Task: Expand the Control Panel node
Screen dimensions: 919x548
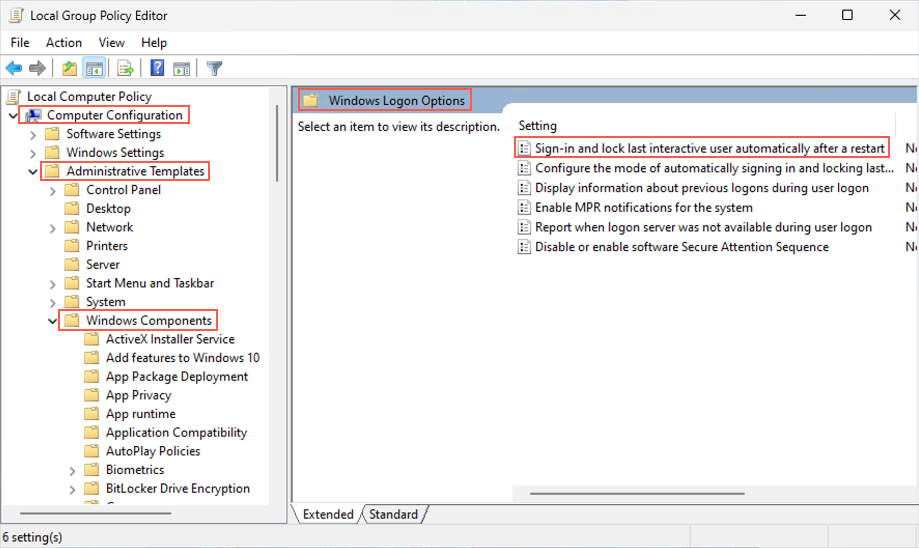Action: (x=53, y=191)
